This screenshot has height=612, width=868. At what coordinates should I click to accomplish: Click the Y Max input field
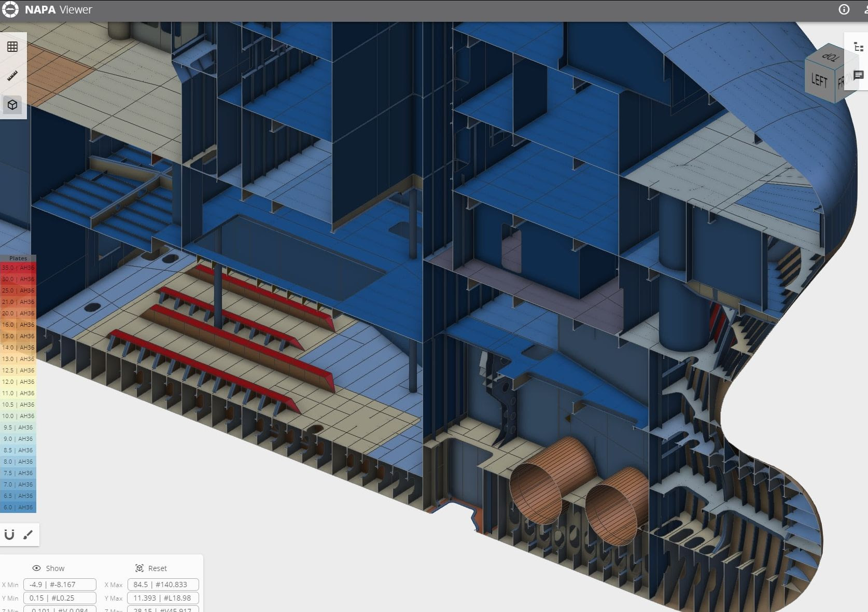pyautogui.click(x=163, y=598)
